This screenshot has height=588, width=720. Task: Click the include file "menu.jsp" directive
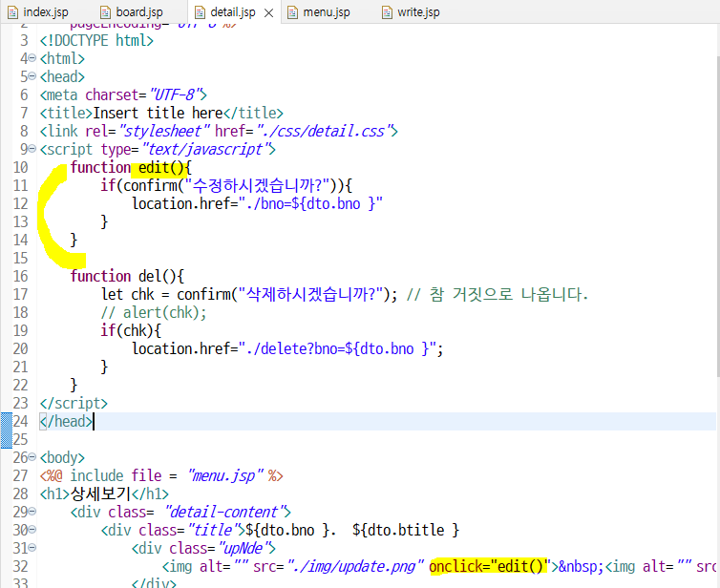[161, 475]
